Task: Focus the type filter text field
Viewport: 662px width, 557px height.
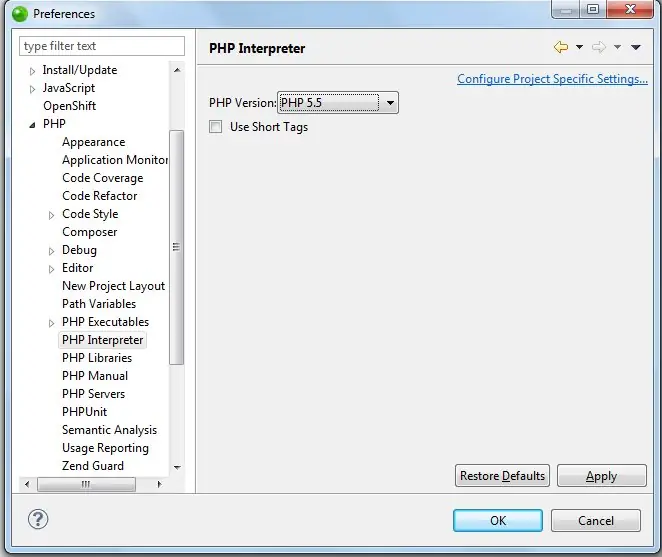Action: click(x=102, y=46)
